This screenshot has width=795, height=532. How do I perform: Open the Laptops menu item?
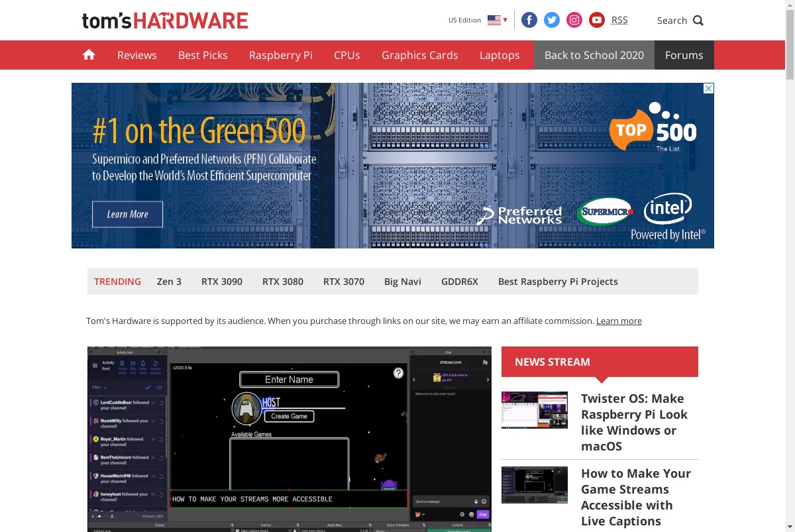point(500,55)
